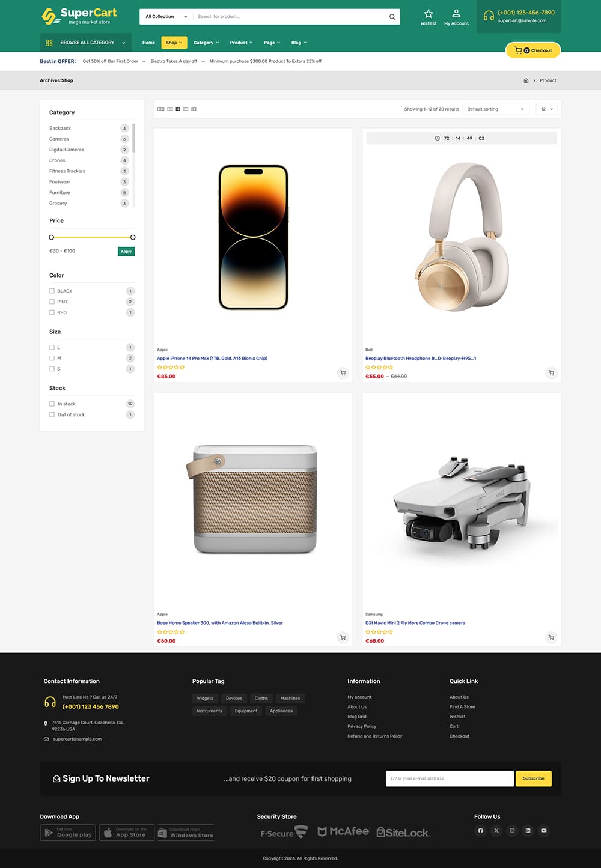
Task: Apply the price filter
Action: click(x=126, y=252)
